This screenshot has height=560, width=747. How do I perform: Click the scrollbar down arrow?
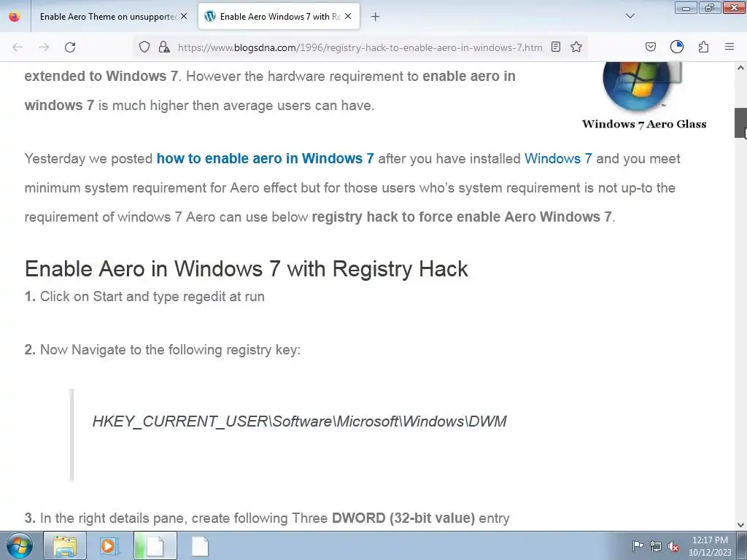pyautogui.click(x=740, y=525)
